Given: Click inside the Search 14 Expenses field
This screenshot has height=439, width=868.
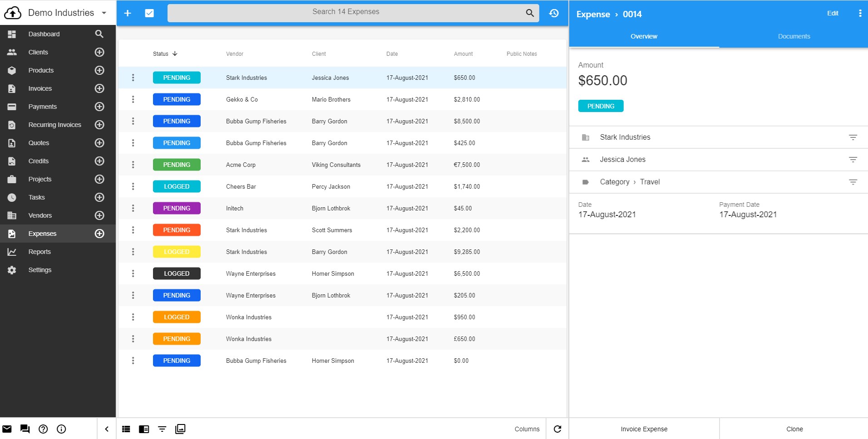Looking at the screenshot, I should pos(346,12).
